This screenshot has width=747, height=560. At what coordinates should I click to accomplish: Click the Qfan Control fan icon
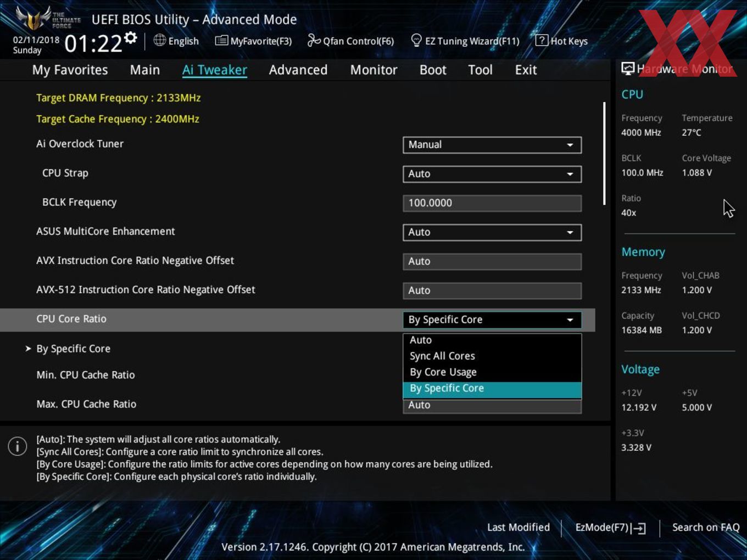point(314,40)
